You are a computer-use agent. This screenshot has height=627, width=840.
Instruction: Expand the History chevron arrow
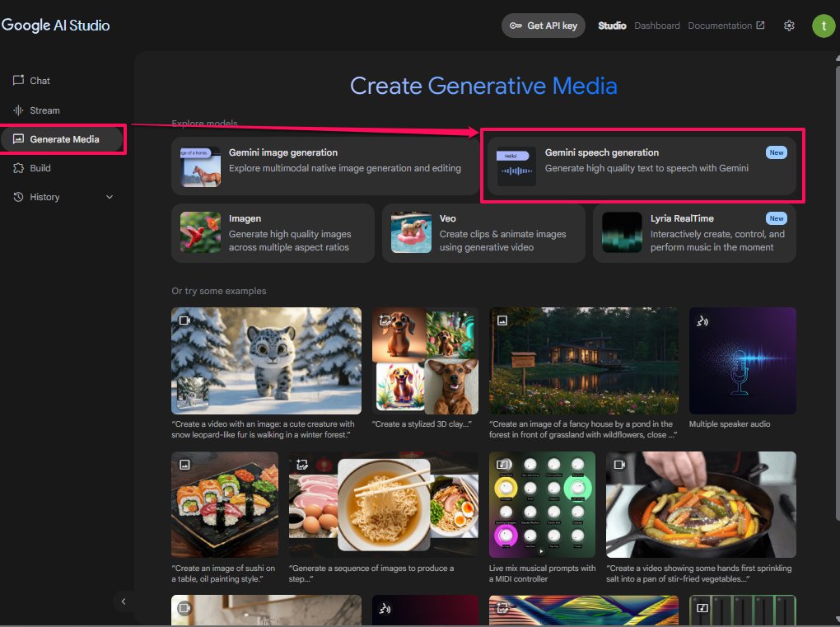point(110,197)
